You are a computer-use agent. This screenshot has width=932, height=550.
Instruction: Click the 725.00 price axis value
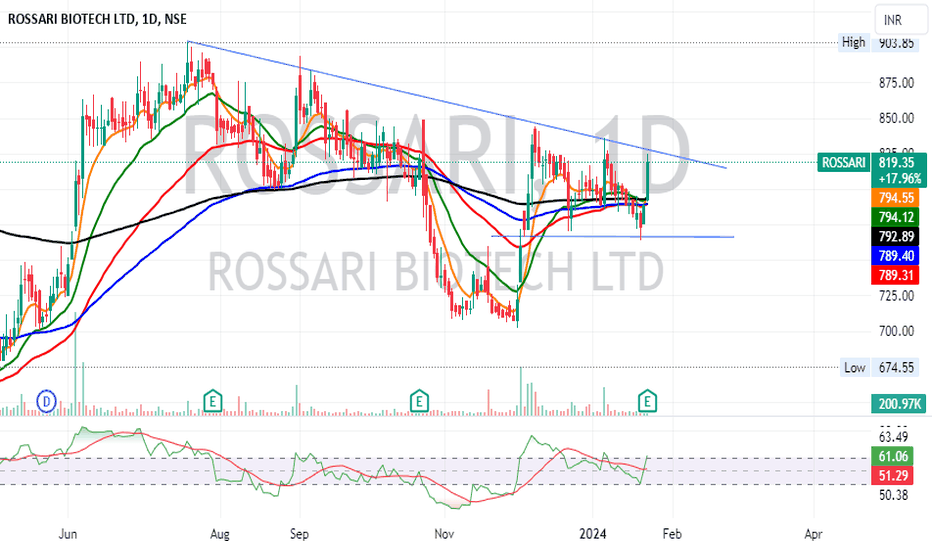[896, 296]
